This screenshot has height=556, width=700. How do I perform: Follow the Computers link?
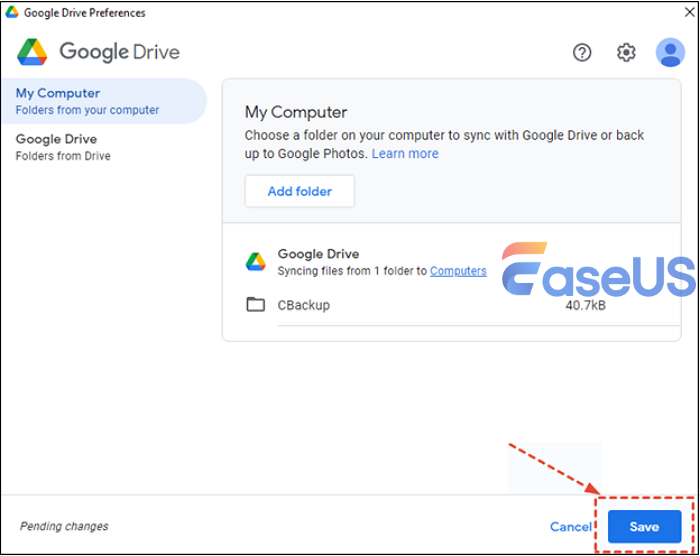[458, 271]
